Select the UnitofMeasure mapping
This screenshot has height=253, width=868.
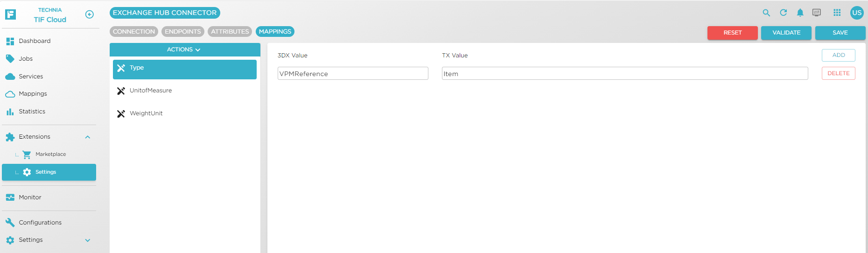tap(151, 91)
